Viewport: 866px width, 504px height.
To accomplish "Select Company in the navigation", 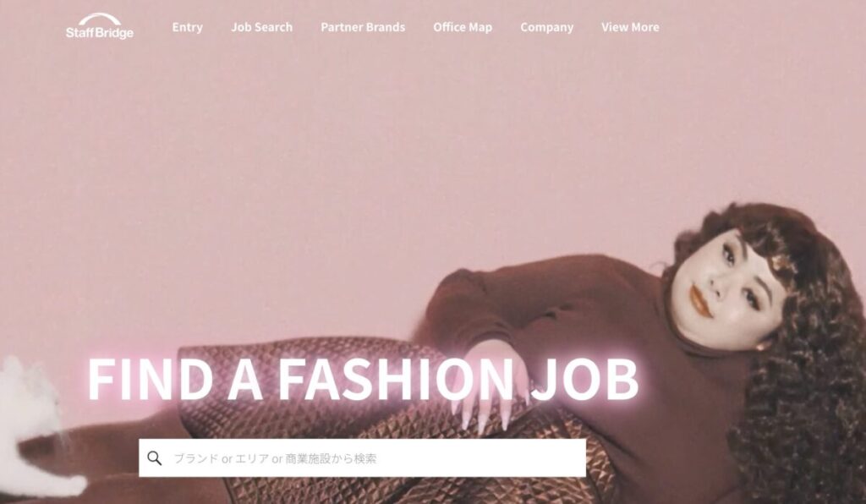I will point(547,27).
